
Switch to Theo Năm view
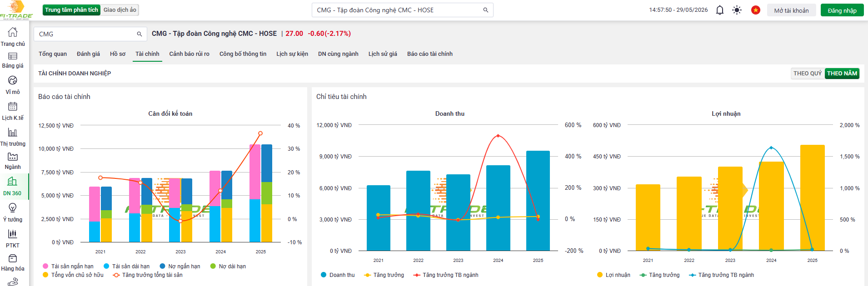pyautogui.click(x=842, y=74)
